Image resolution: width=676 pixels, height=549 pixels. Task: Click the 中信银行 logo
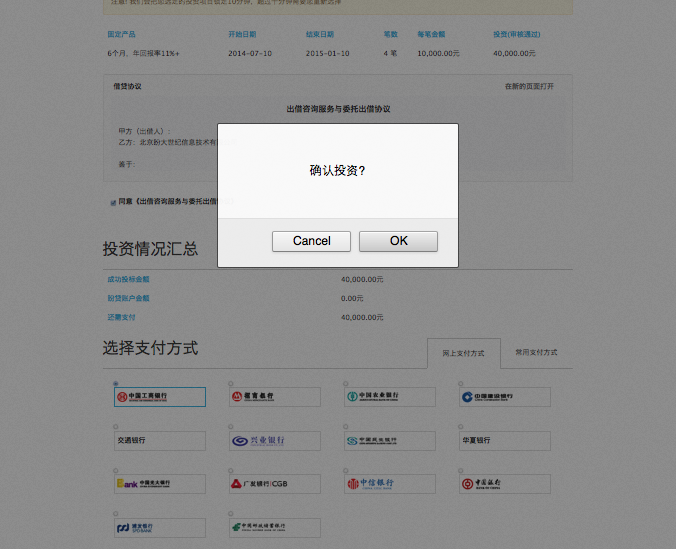[389, 484]
